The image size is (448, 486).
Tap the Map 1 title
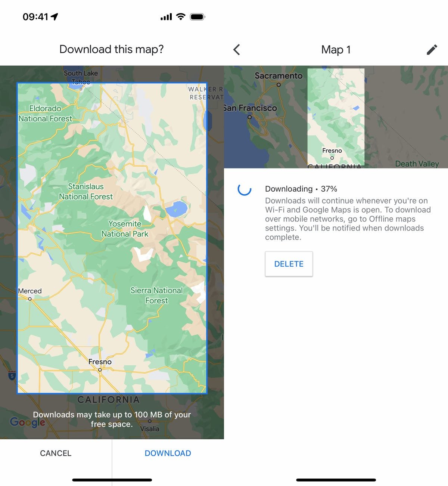click(336, 50)
